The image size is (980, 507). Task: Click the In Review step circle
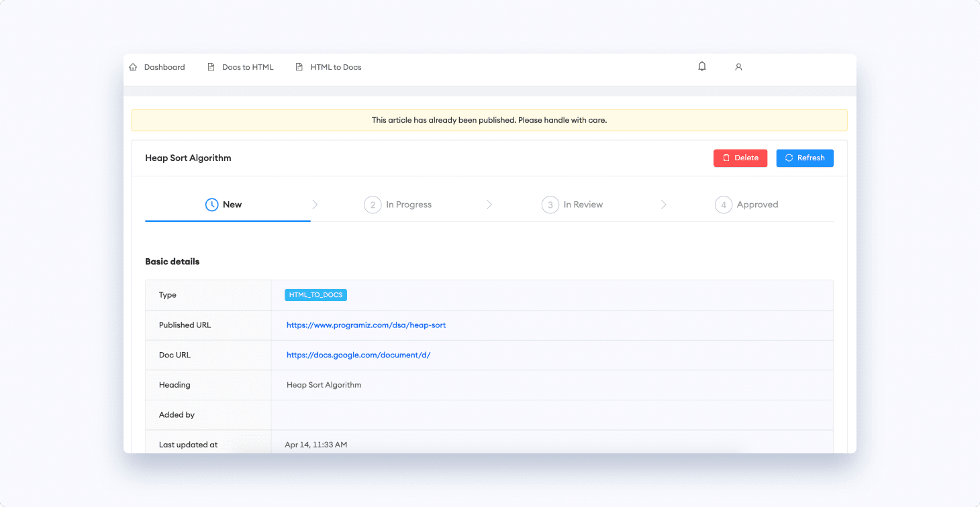[550, 204]
